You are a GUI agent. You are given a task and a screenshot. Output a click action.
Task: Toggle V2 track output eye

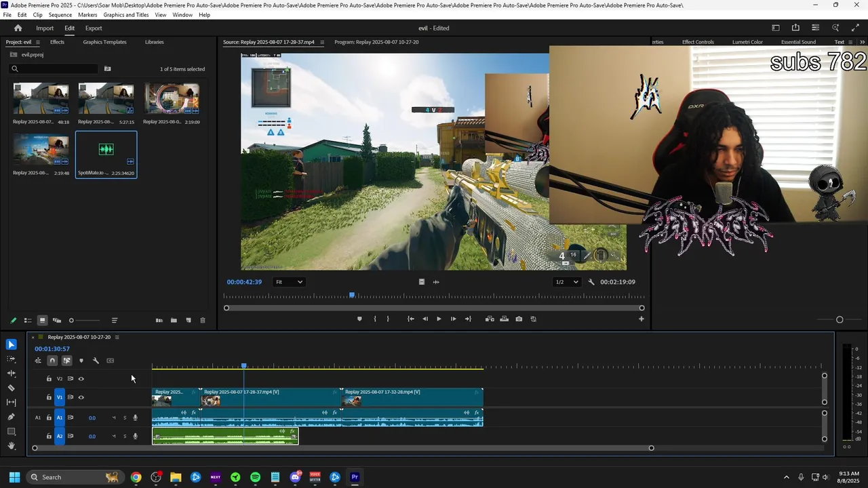(x=81, y=379)
